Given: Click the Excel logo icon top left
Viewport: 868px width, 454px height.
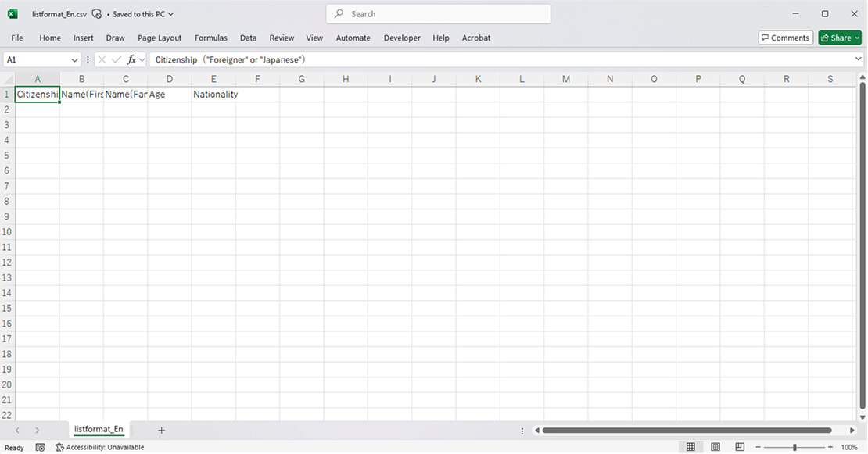Looking at the screenshot, I should pyautogui.click(x=11, y=13).
